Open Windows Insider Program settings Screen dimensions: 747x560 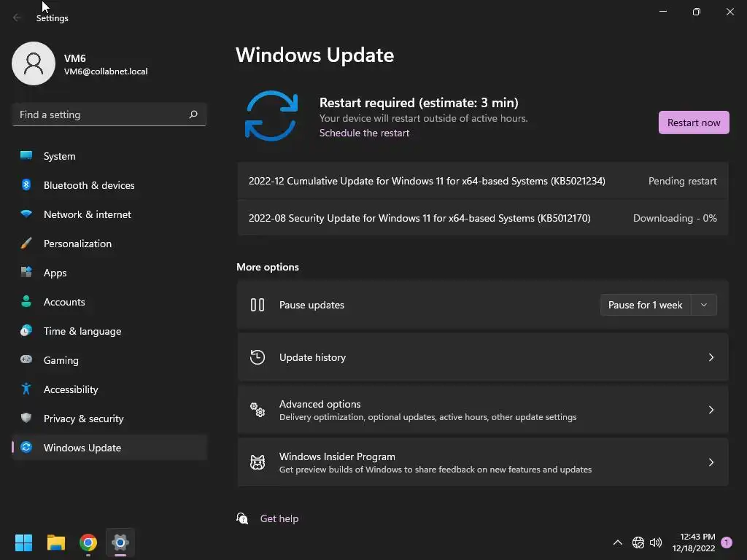[482, 462]
